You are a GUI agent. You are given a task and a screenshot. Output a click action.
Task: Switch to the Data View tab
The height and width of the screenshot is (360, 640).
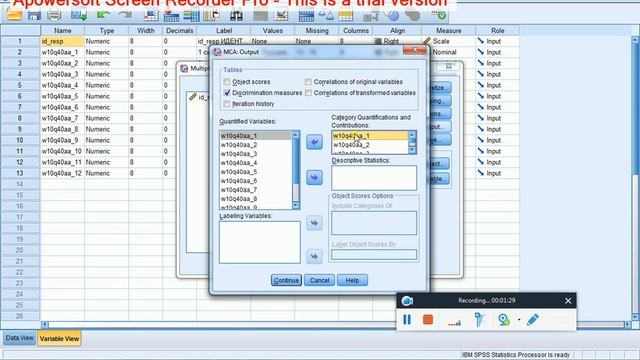pos(20,338)
